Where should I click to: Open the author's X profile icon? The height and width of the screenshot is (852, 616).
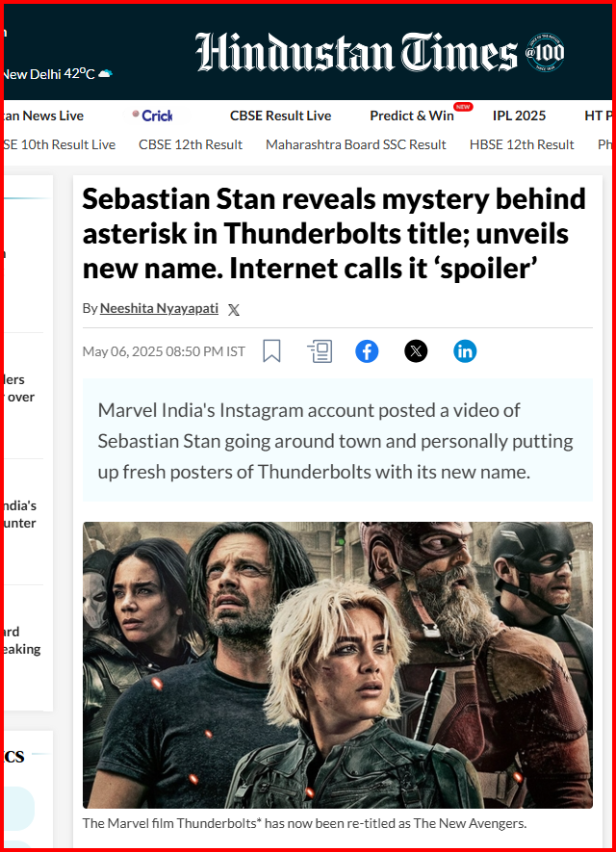tap(234, 309)
